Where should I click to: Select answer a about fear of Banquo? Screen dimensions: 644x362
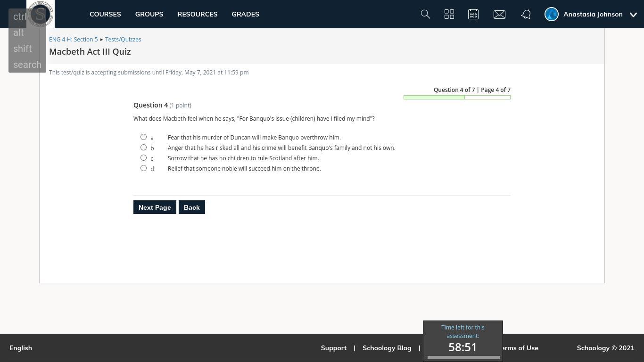[143, 137]
